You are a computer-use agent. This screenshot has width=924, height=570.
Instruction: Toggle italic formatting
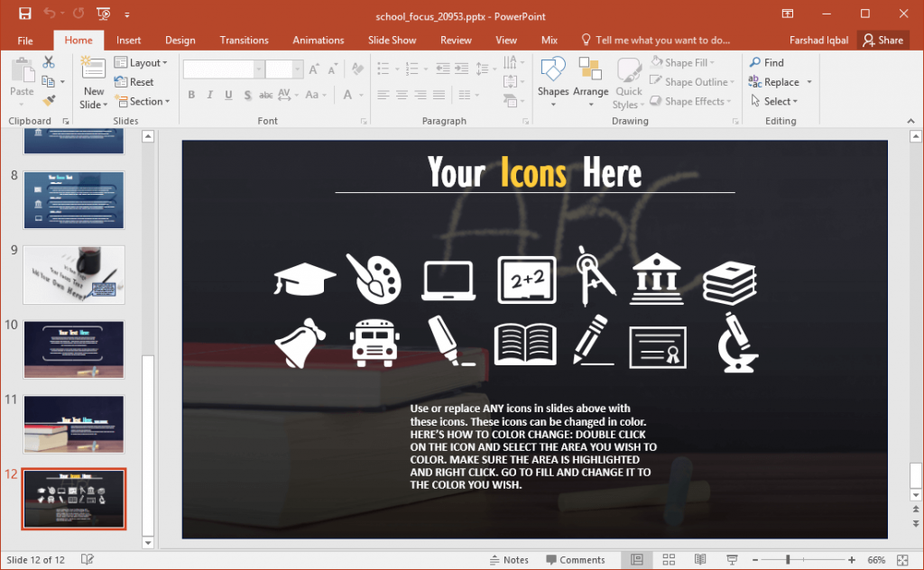(x=208, y=94)
